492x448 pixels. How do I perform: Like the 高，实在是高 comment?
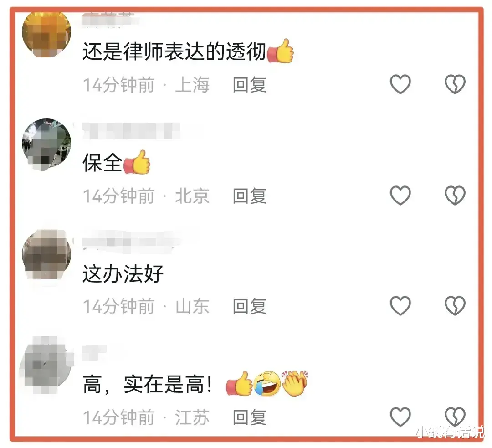coord(400,417)
